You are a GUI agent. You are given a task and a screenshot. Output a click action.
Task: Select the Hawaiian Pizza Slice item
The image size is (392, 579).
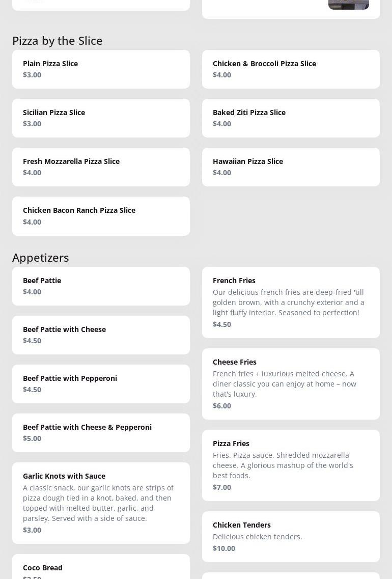(x=291, y=167)
